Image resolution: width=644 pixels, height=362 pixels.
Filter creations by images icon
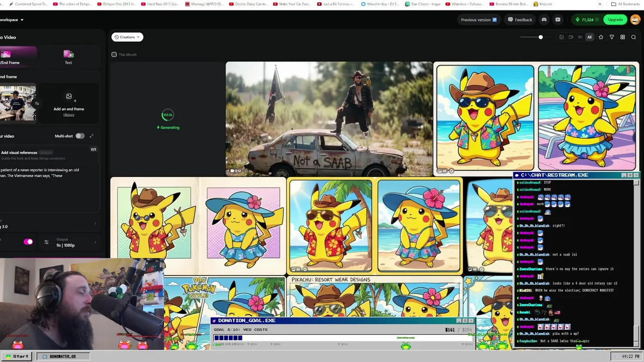pos(561,37)
